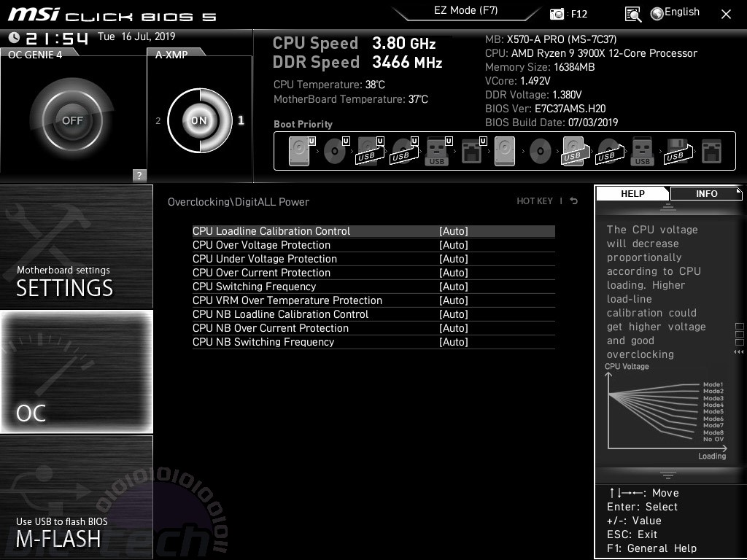Click the English language label
The width and height of the screenshot is (747, 560).
(x=682, y=12)
